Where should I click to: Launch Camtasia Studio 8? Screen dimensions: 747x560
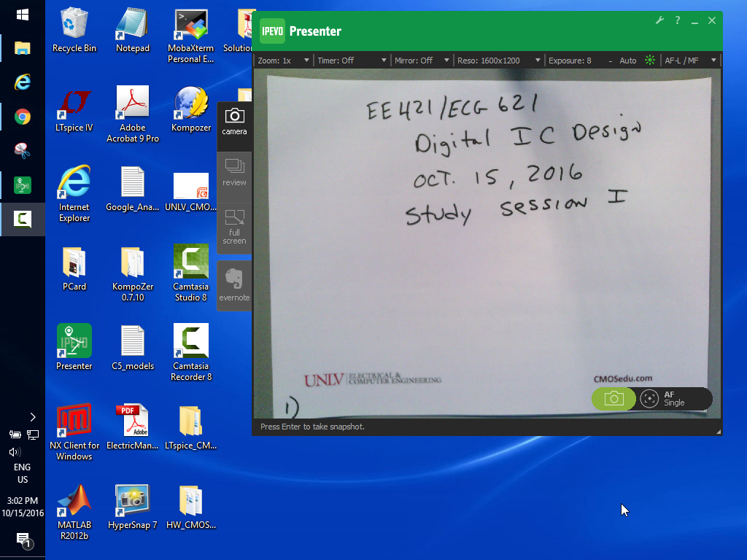[x=190, y=273]
